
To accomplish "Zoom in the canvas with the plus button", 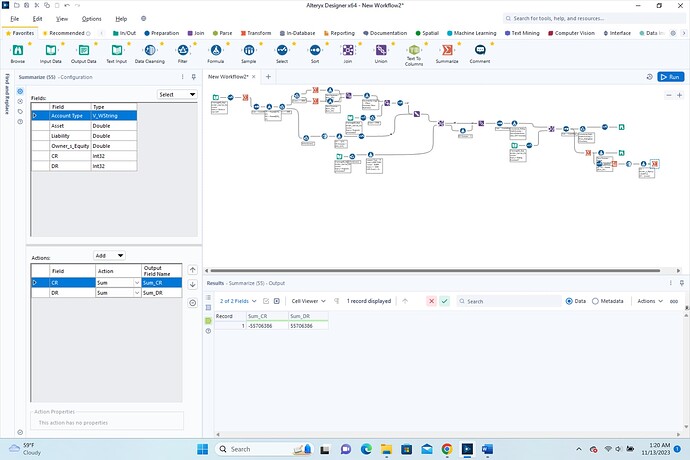I will (x=679, y=95).
